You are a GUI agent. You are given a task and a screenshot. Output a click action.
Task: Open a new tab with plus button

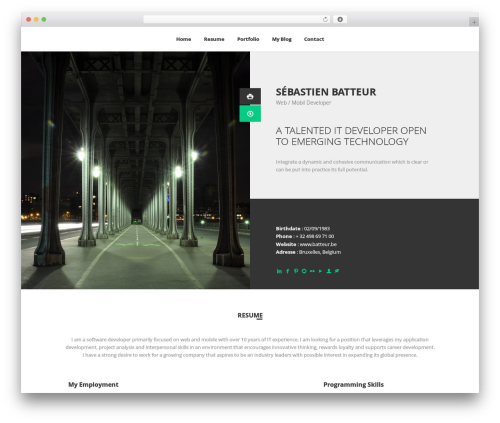[x=474, y=22]
